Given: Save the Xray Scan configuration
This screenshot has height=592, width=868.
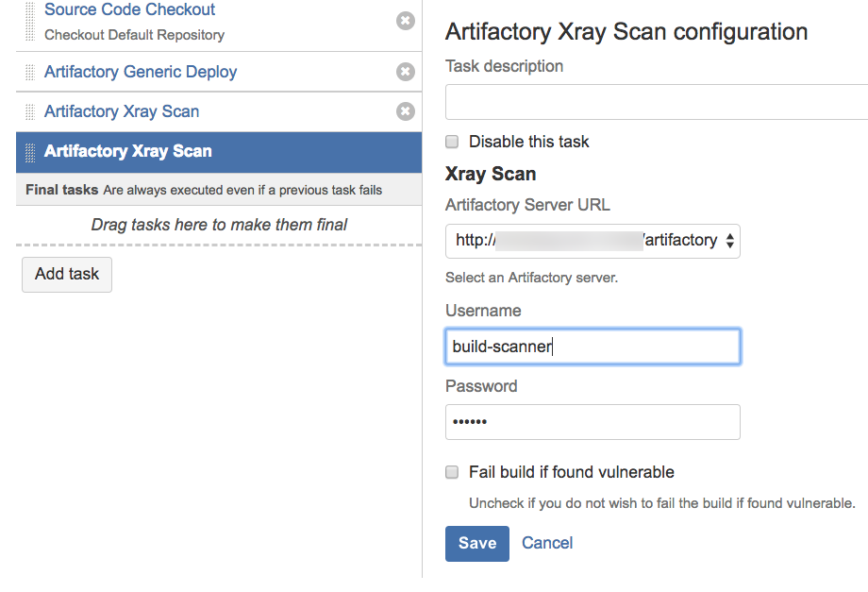Looking at the screenshot, I should click(x=476, y=543).
